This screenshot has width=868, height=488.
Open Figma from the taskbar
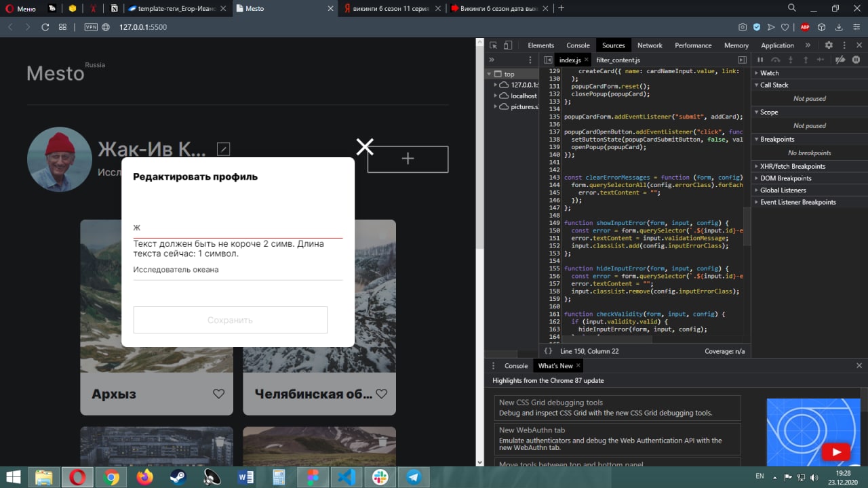click(x=313, y=477)
